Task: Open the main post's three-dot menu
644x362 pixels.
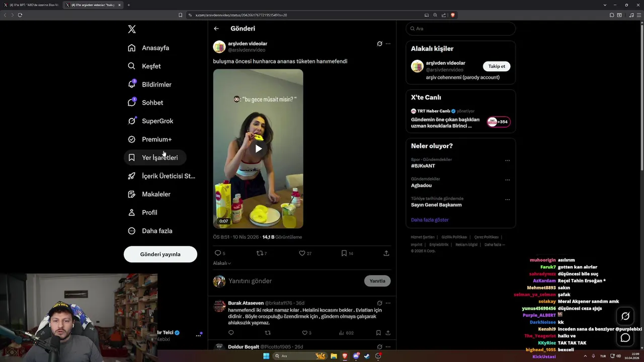Action: 388,44
